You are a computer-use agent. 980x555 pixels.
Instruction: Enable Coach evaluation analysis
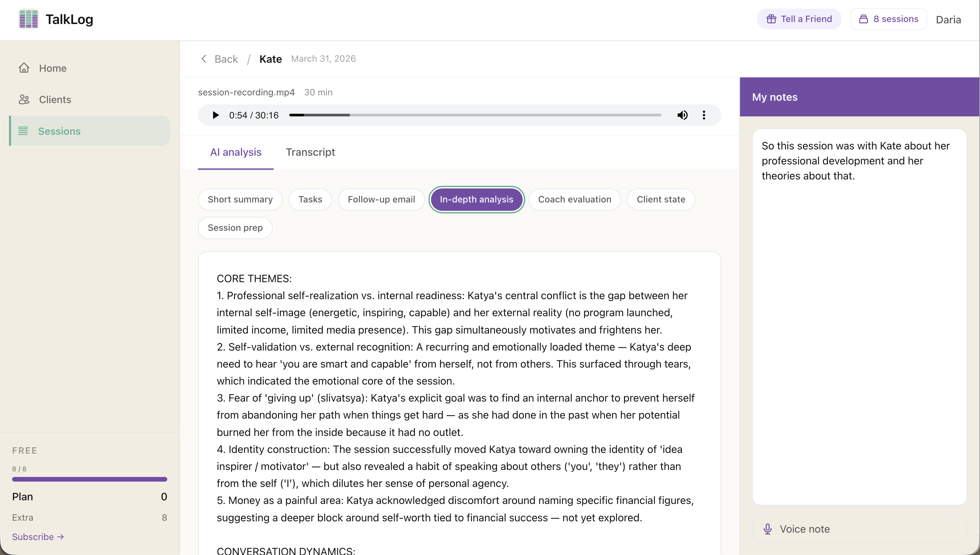(x=574, y=199)
